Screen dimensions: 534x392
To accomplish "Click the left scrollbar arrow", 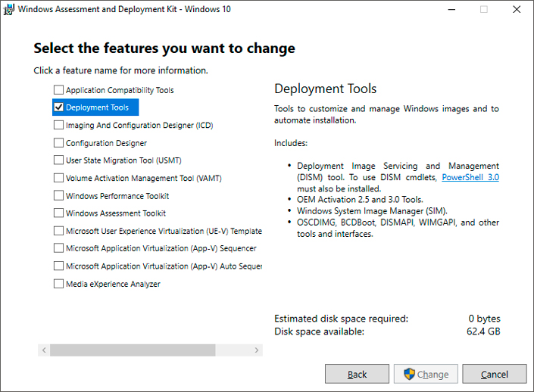I will (44, 350).
